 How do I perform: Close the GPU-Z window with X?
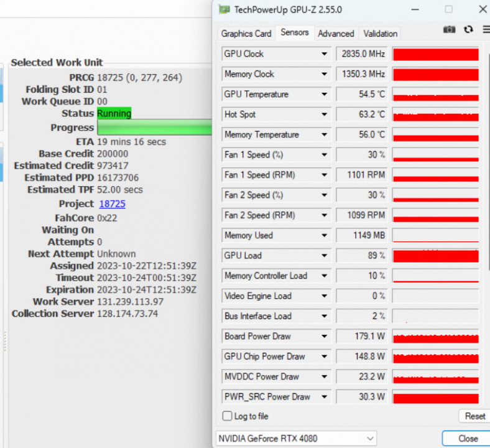click(483, 9)
